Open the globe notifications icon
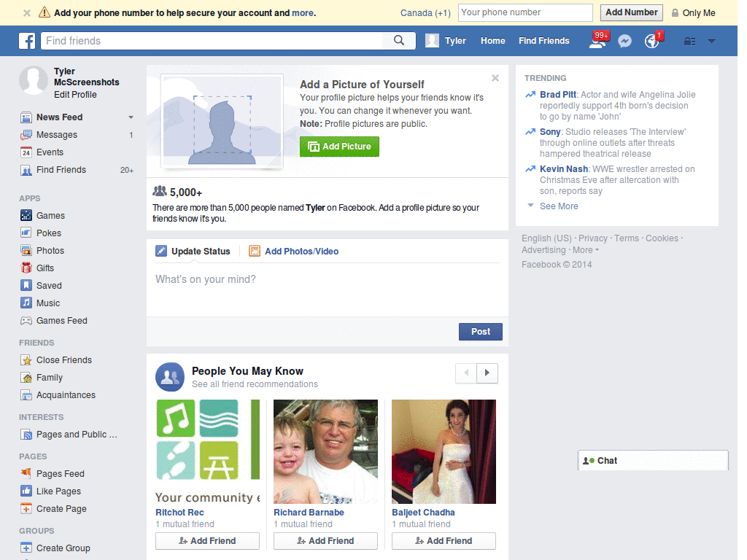The width and height of the screenshot is (747, 560). tap(652, 41)
